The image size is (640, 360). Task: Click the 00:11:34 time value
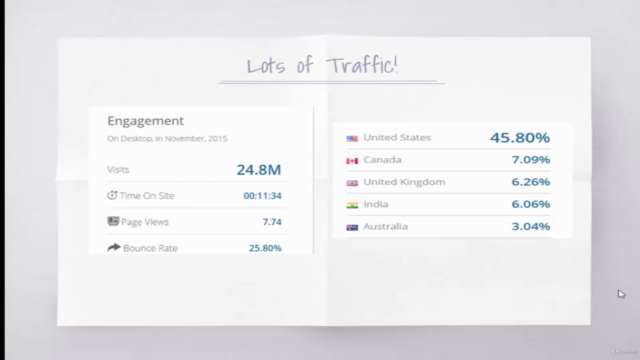(262, 196)
